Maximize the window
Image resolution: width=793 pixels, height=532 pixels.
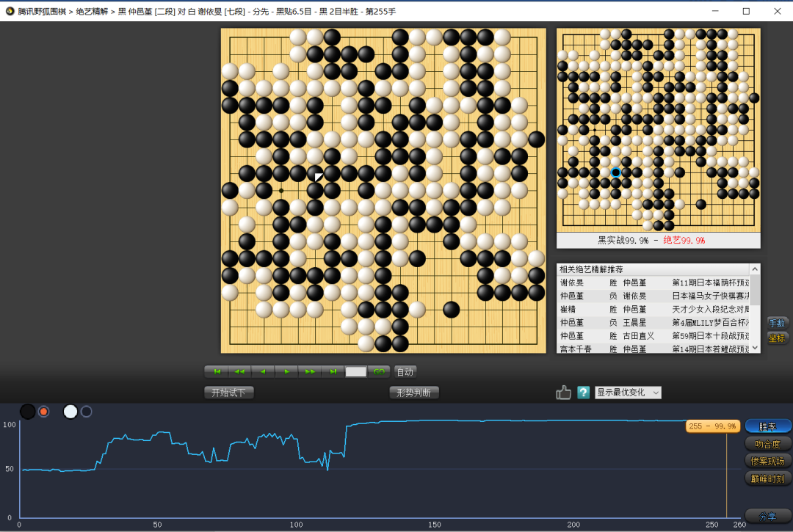pyautogui.click(x=746, y=11)
